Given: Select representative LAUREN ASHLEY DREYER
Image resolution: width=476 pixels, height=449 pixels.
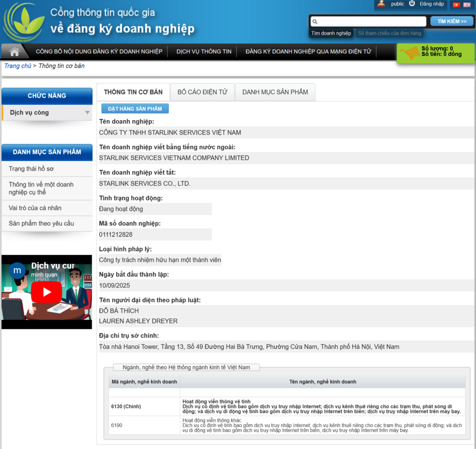Looking at the screenshot, I should pos(138,321).
